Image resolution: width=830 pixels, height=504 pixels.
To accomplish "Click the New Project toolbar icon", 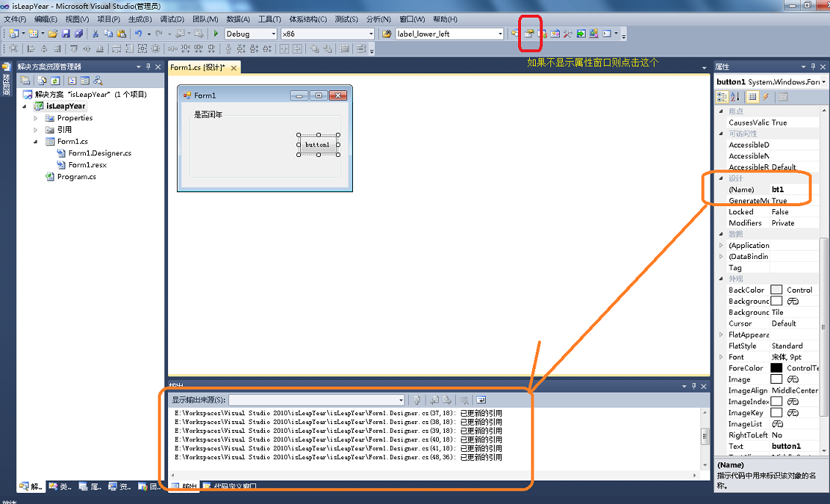I will point(14,33).
